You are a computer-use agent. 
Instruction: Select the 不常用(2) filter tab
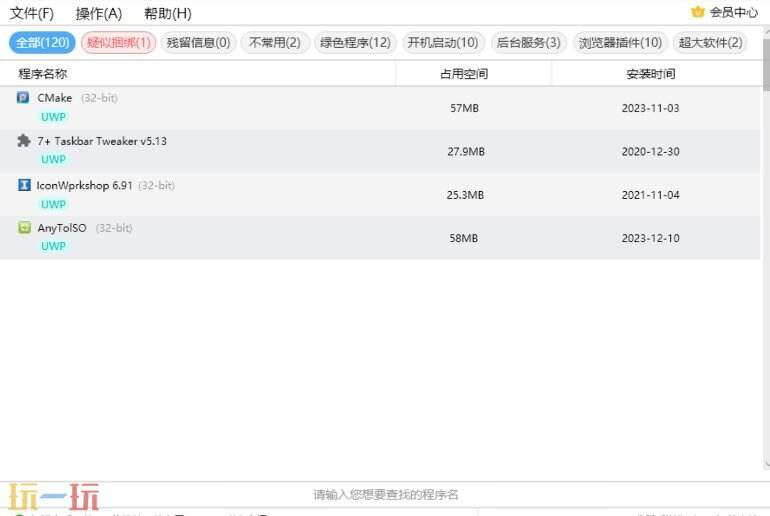tap(275, 43)
